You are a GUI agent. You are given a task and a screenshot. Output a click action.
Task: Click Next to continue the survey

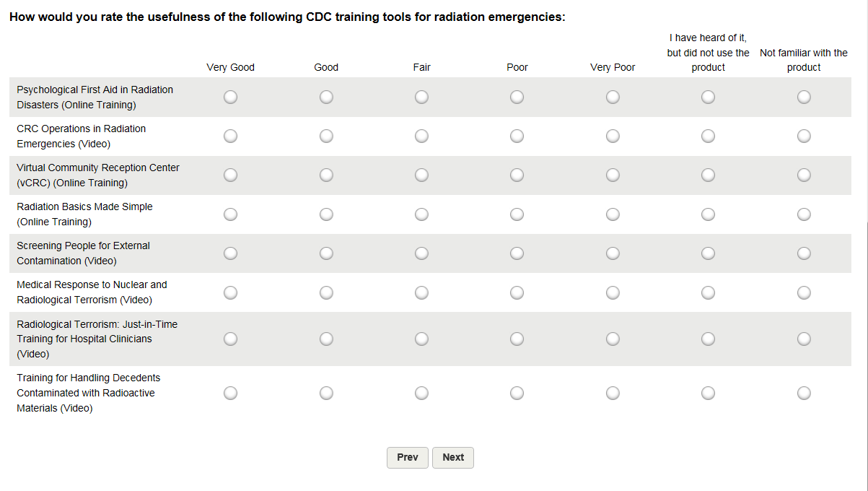tap(453, 458)
